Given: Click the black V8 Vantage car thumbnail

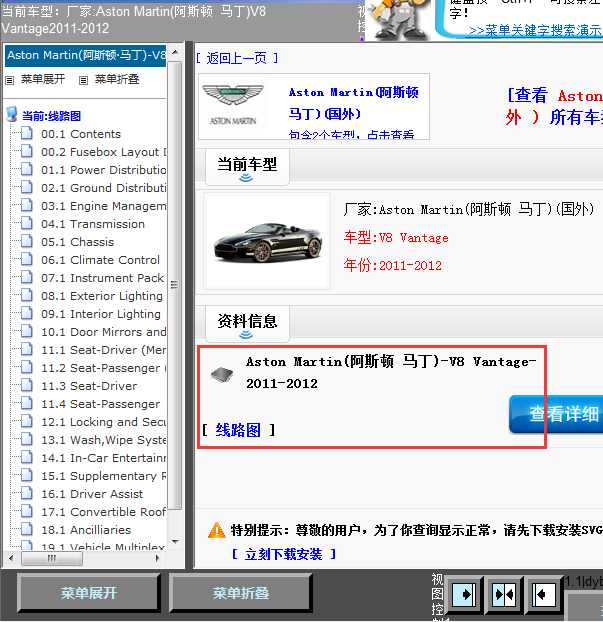Looking at the screenshot, I should click(268, 241).
